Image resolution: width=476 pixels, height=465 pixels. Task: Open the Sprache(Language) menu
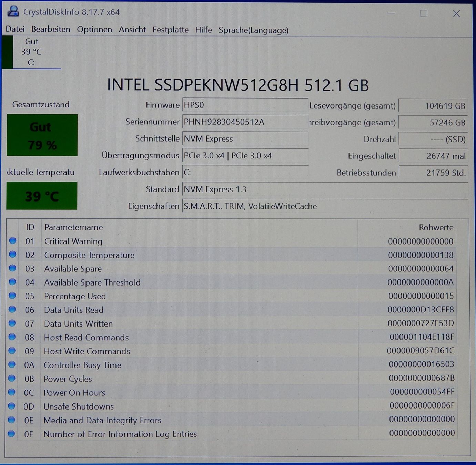point(253,30)
